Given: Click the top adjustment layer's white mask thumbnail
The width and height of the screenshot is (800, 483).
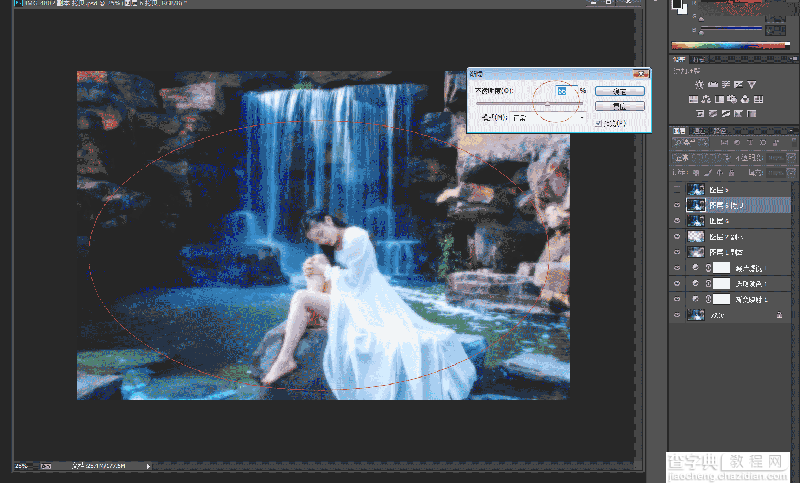Looking at the screenshot, I should pyautogui.click(x=721, y=268).
